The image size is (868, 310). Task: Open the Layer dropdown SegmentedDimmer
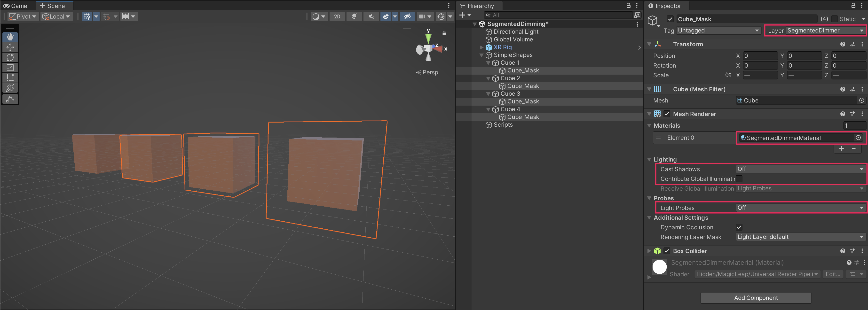(824, 31)
